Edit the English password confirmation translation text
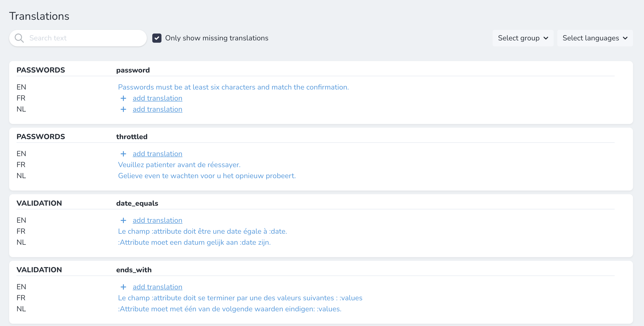 point(233,87)
